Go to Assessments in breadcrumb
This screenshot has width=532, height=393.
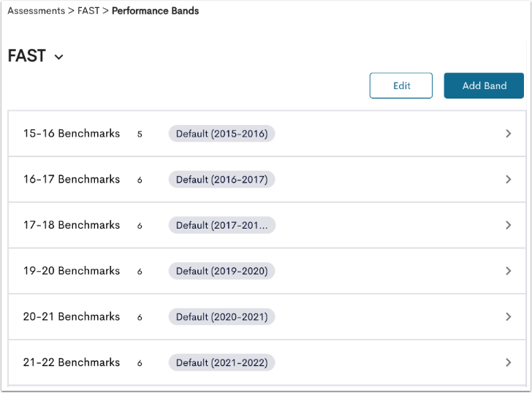point(37,11)
